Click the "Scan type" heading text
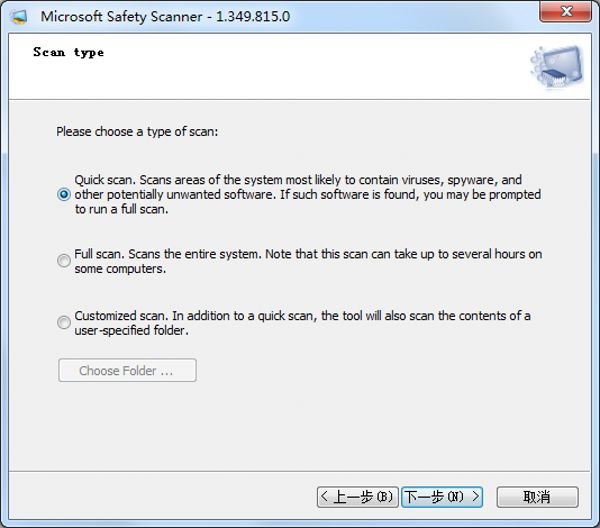Image resolution: width=600 pixels, height=528 pixels. 68,52
